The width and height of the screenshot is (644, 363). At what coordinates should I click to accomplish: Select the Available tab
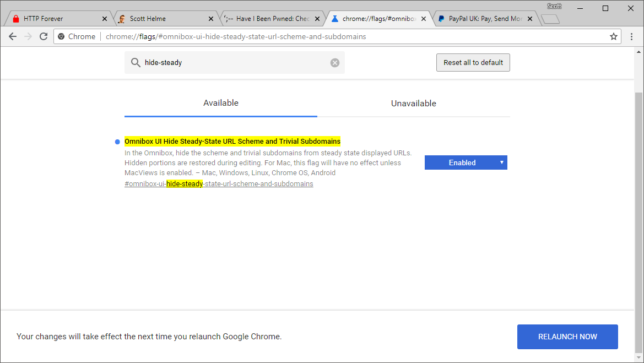pos(221,103)
